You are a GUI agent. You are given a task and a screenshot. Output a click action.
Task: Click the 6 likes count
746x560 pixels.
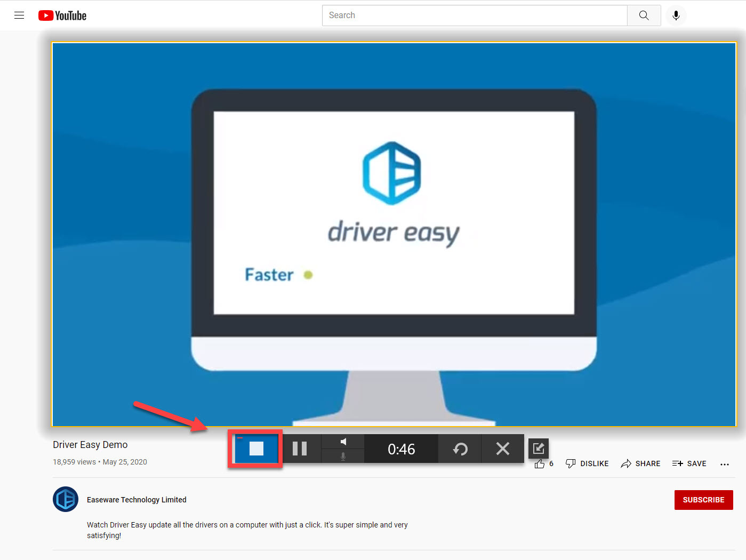(x=551, y=463)
